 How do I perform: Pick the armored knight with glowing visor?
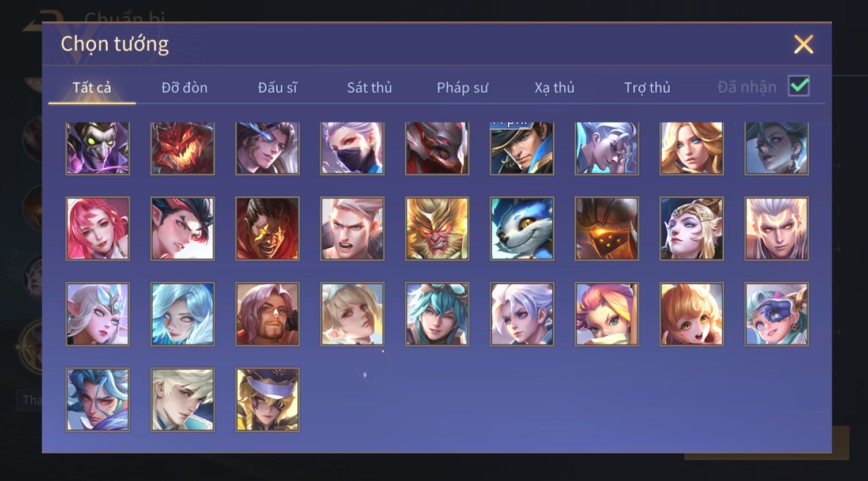606,229
